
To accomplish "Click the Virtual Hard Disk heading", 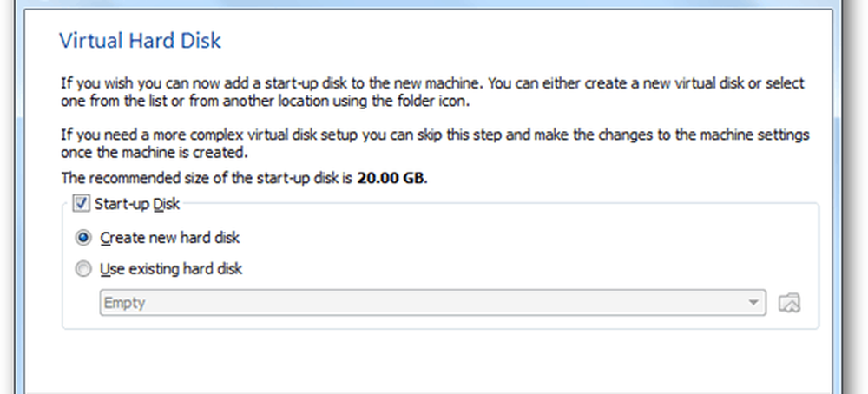I will tap(141, 40).
